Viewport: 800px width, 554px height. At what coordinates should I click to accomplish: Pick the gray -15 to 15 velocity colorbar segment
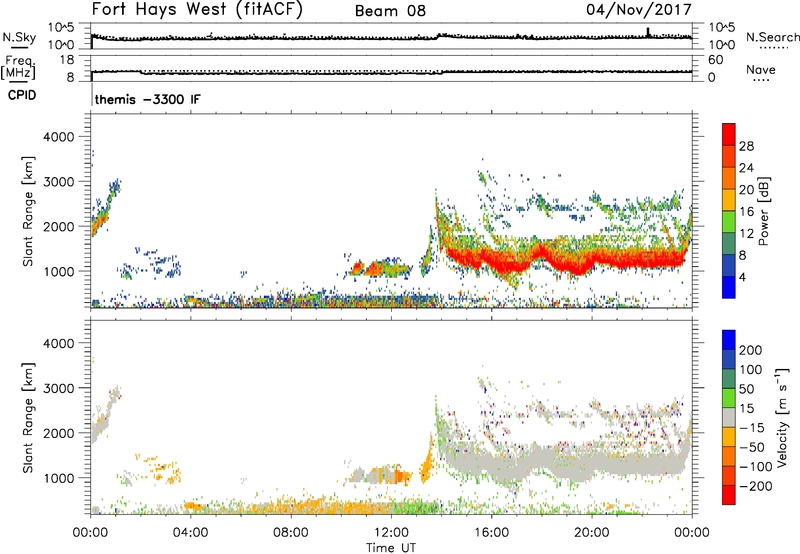coord(729,418)
